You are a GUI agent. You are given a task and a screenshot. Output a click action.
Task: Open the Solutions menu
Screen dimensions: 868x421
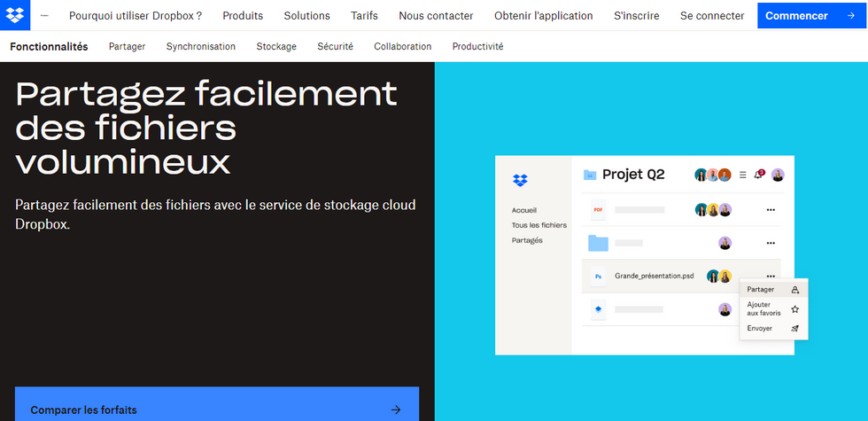306,16
